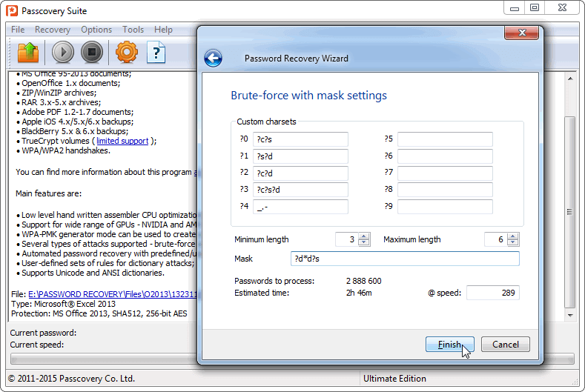Go back using wizard's blue arrow
Image resolution: width=585 pixels, height=392 pixels.
pyautogui.click(x=214, y=59)
